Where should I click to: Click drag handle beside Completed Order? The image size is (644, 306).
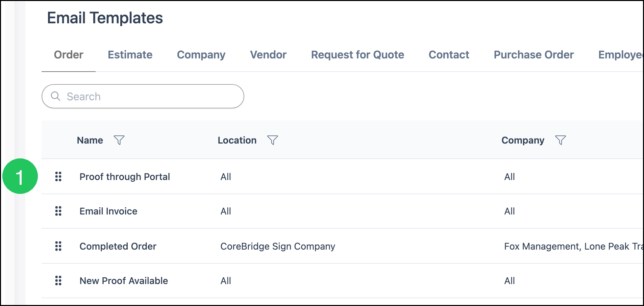pyautogui.click(x=58, y=246)
